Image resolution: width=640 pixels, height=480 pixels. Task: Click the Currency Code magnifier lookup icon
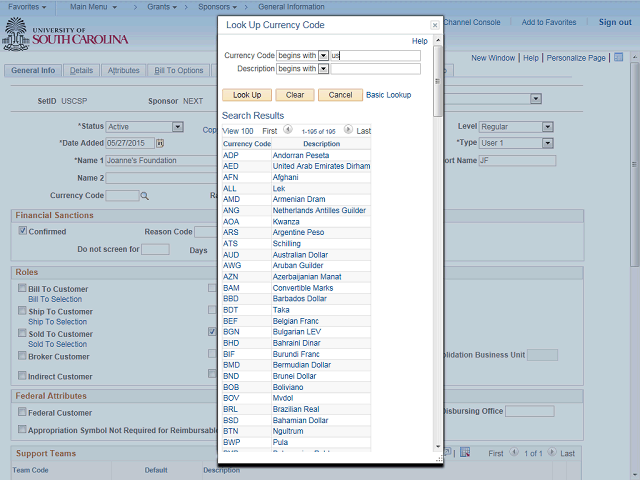144,196
